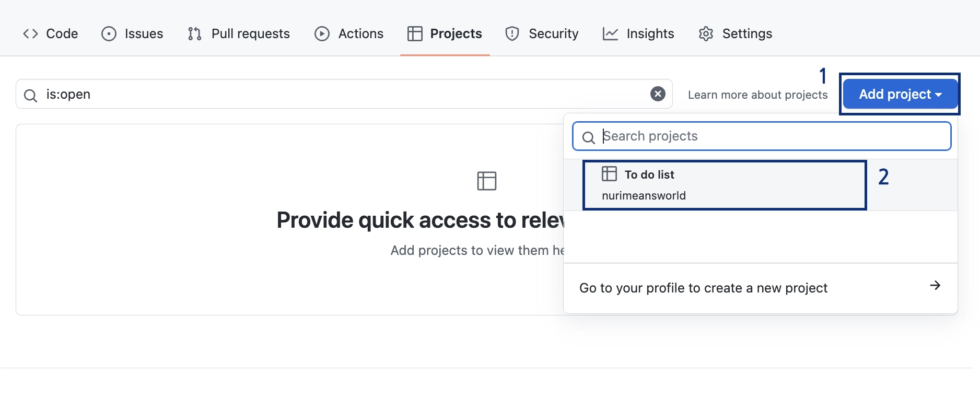Screen dimensions: 980x398
Task: Clear the is:open filter with X icon
Action: click(658, 94)
